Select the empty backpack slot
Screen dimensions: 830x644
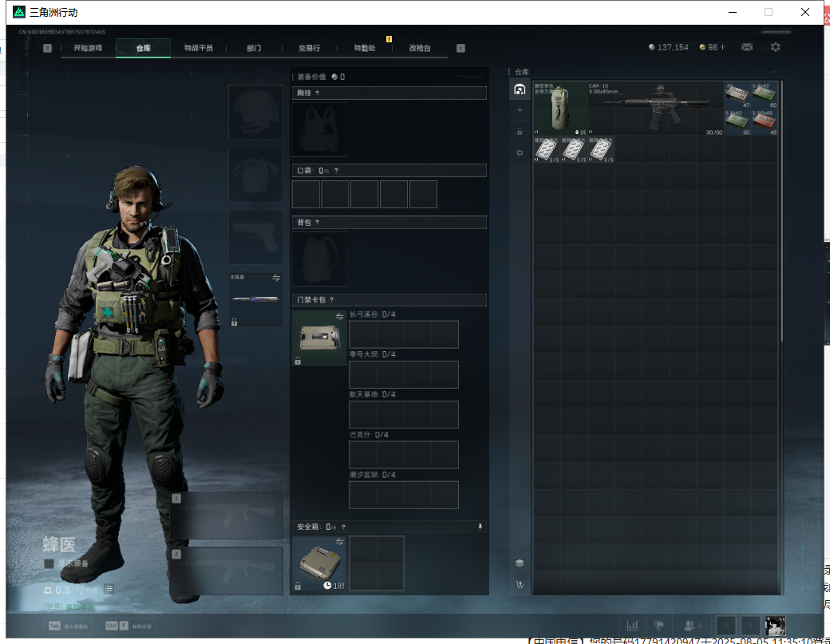319,259
